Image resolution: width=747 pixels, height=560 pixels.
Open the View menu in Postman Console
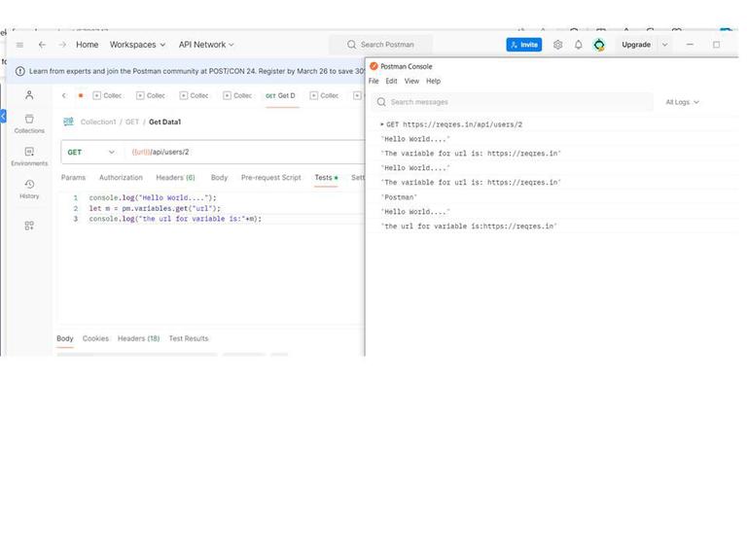(411, 81)
